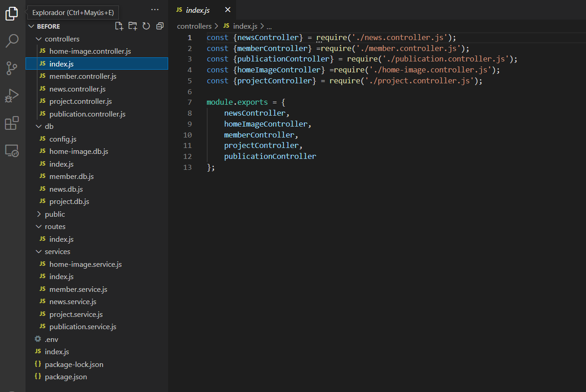Switch to the index.js editor tab

click(197, 9)
